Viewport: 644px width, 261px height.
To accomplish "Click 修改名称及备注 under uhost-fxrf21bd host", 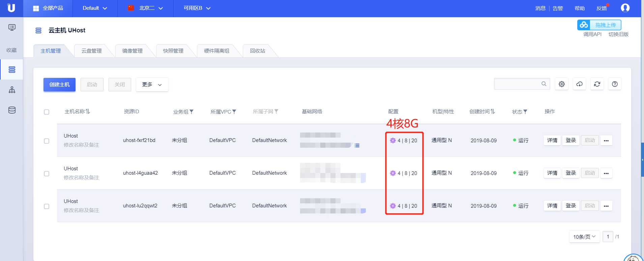I will 81,145.
